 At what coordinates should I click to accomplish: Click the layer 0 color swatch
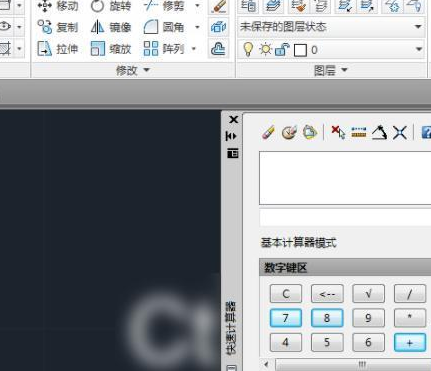pos(300,50)
